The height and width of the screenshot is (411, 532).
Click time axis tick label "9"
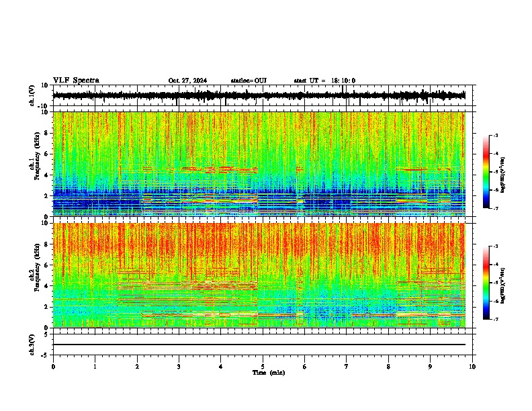pyautogui.click(x=430, y=367)
